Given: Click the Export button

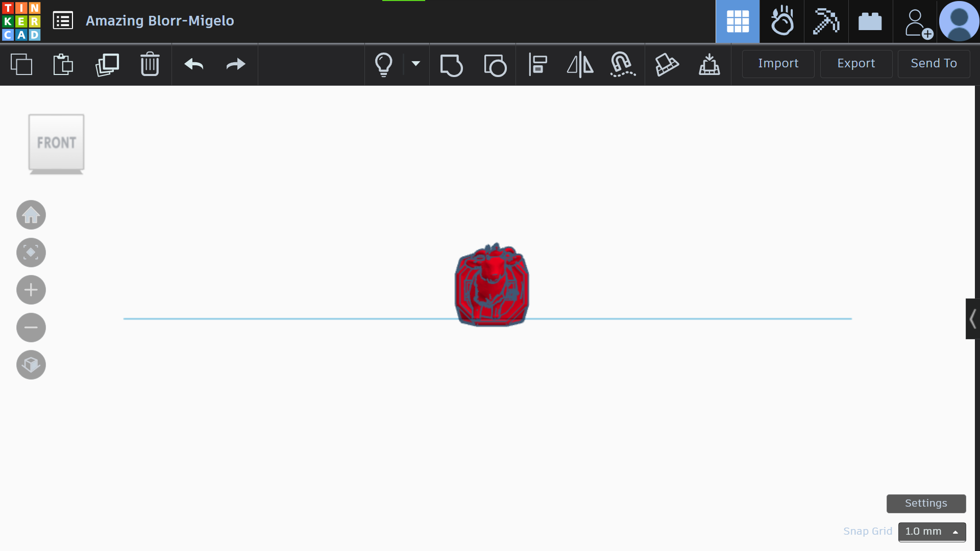Looking at the screenshot, I should pos(856,64).
